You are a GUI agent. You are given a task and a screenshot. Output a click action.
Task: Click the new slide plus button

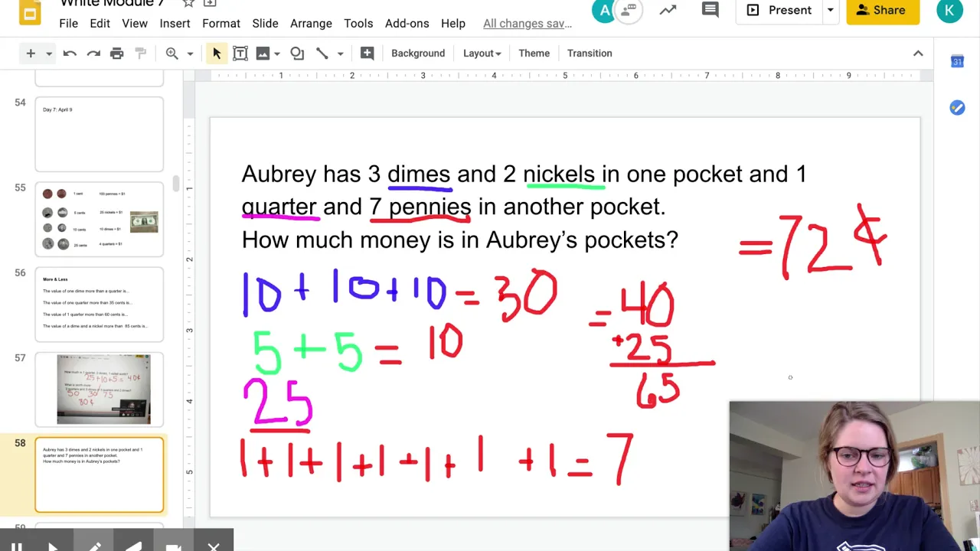coord(31,54)
